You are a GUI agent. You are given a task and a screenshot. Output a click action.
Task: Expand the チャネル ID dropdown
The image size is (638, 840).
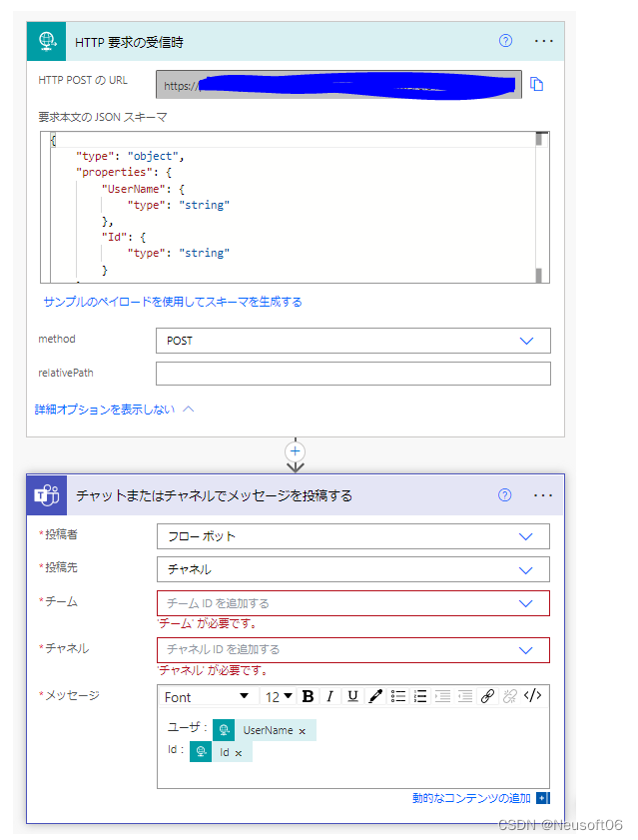tap(353, 650)
